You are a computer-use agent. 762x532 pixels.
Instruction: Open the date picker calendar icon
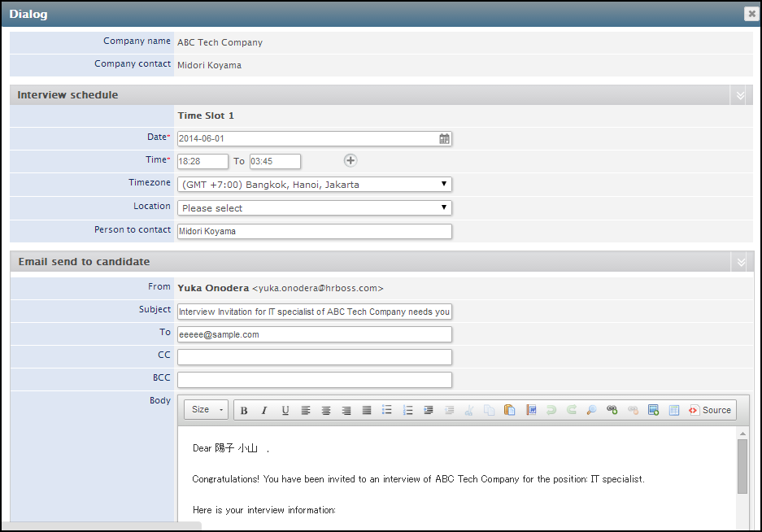[444, 139]
